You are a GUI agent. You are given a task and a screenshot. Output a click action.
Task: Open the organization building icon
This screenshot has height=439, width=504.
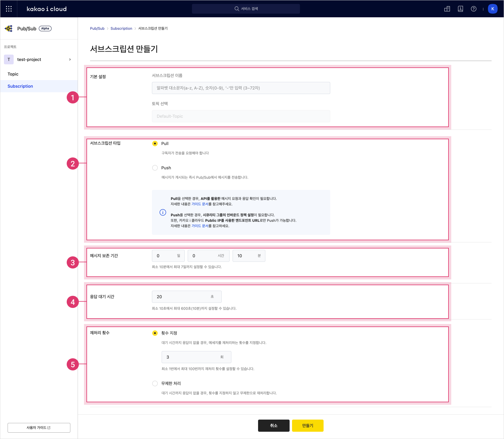point(447,9)
